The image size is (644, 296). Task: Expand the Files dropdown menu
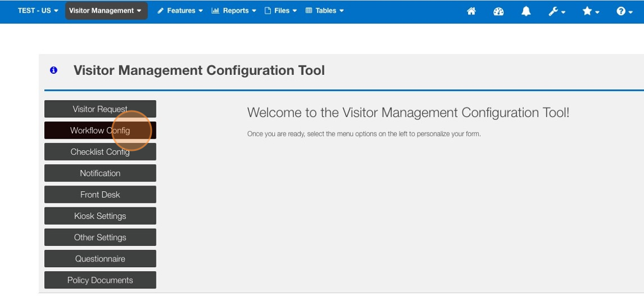(281, 10)
